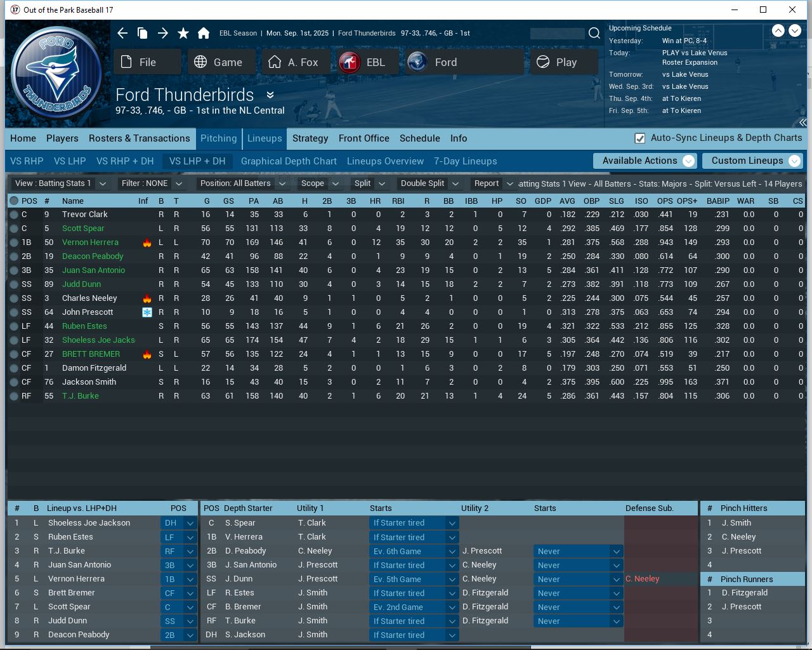Open the Custom Lineups dropdown
The image size is (812, 650).
click(752, 161)
